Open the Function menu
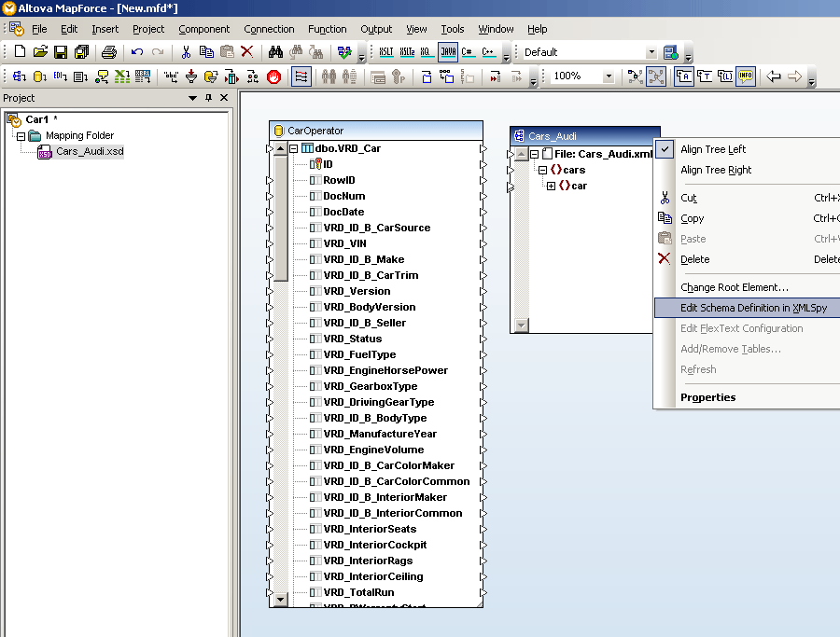 click(328, 29)
